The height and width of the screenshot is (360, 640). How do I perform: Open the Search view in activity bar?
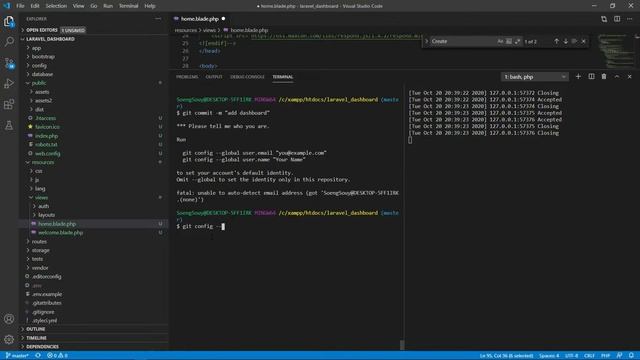coord(9,42)
